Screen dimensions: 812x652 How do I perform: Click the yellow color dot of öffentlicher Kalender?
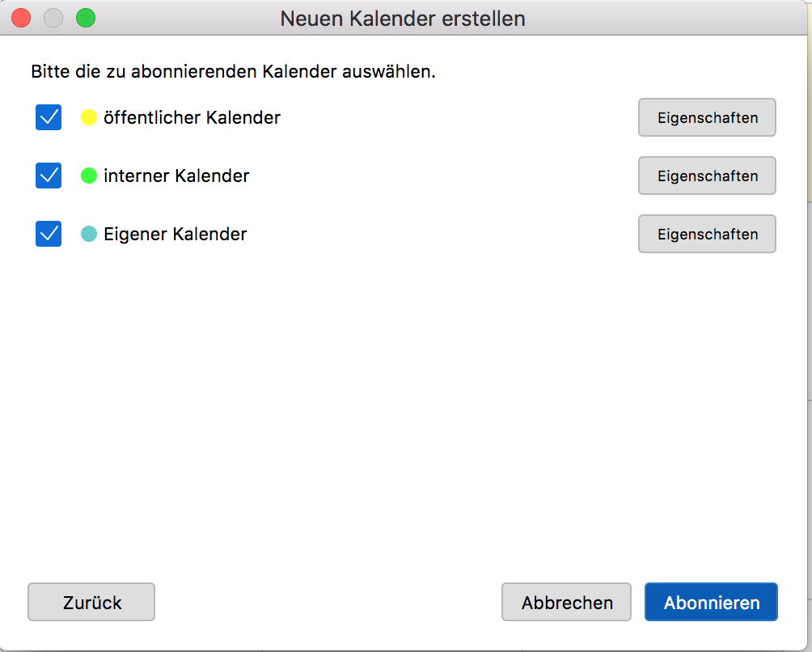tap(89, 118)
